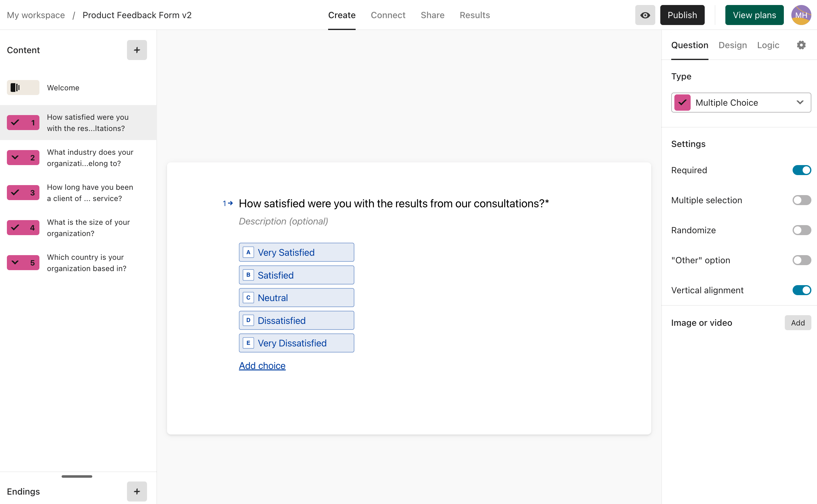Switch to the Results tab
This screenshot has height=504, width=817.
pos(474,15)
